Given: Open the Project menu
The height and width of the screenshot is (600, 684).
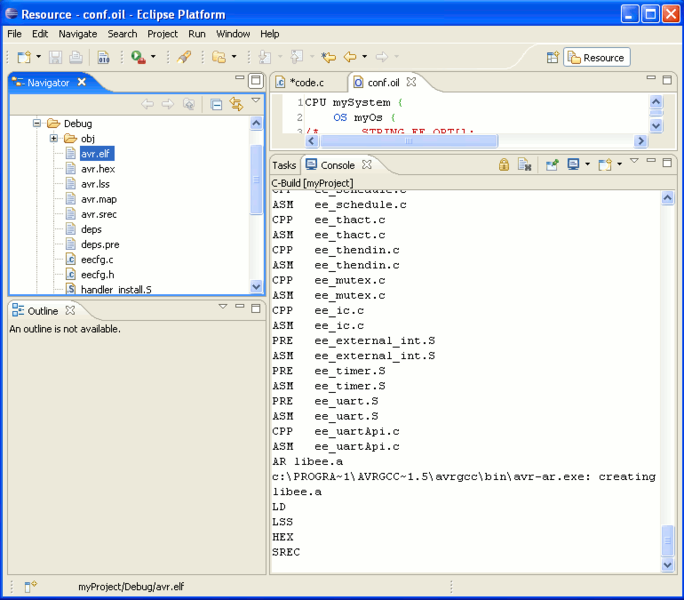Looking at the screenshot, I should tap(162, 34).
